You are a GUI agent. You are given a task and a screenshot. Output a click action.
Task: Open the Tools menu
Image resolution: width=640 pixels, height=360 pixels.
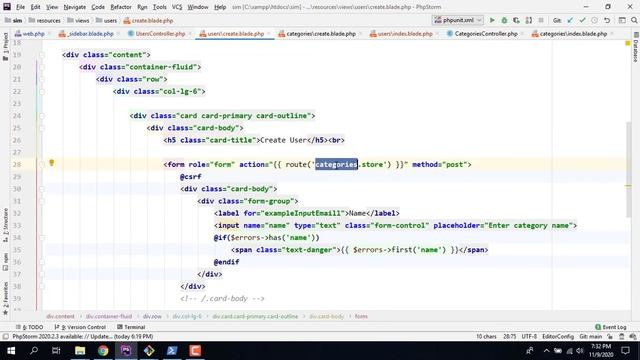(x=160, y=7)
